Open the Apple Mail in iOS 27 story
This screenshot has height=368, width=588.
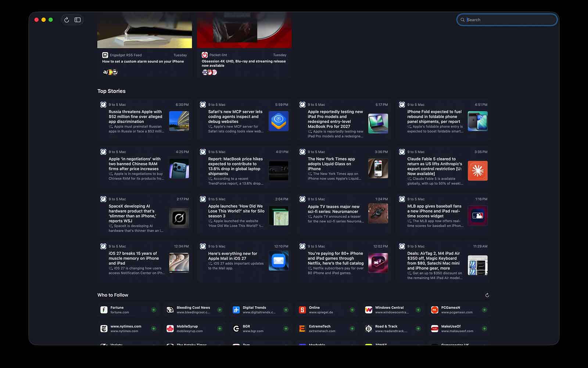pyautogui.click(x=244, y=262)
